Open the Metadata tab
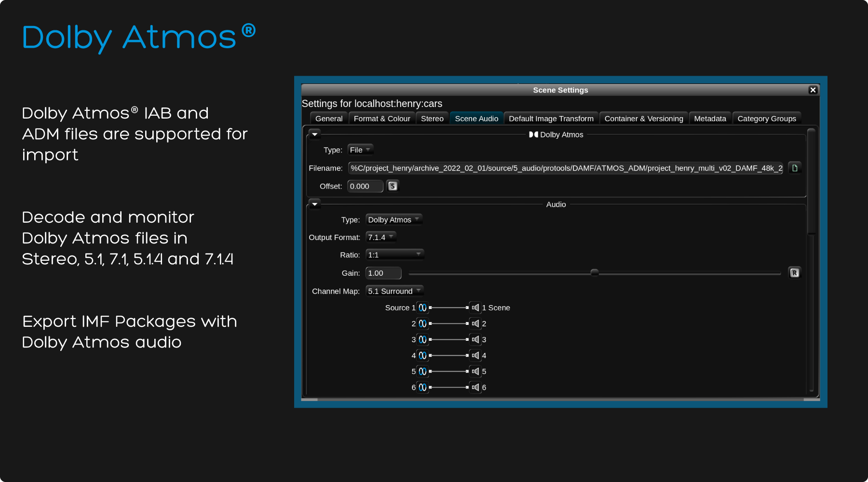This screenshot has width=868, height=482. [x=710, y=119]
